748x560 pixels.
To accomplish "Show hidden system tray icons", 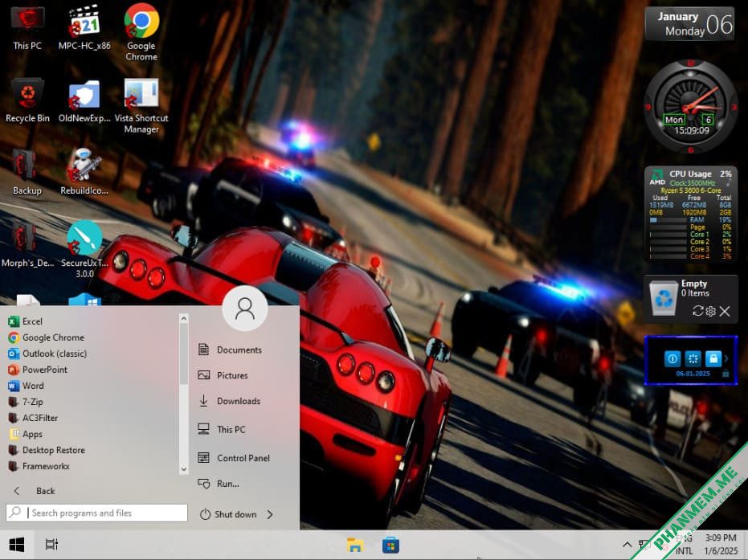I will [627, 545].
